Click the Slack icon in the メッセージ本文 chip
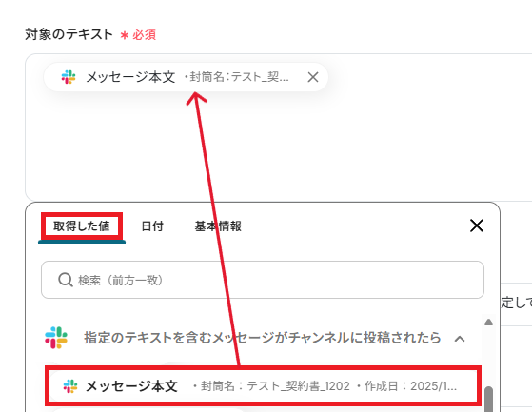532x412 pixels. point(69,77)
